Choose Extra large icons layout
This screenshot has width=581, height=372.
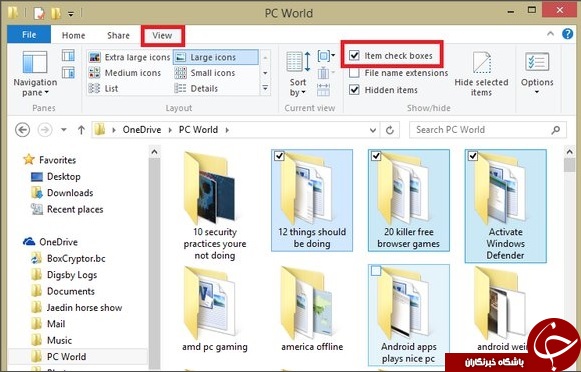click(130, 57)
